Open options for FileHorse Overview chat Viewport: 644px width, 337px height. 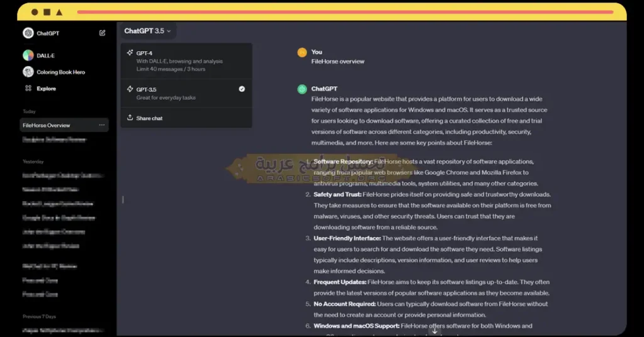(101, 124)
